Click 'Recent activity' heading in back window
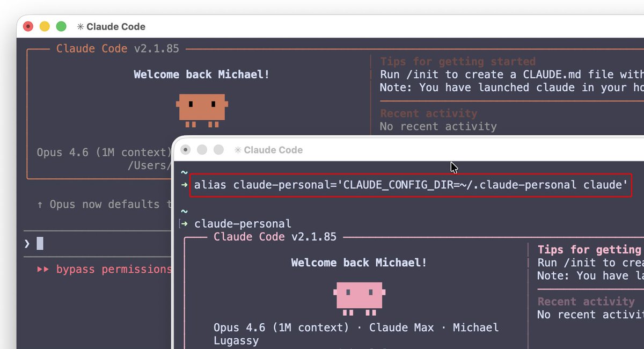644x349 pixels. pyautogui.click(x=429, y=113)
